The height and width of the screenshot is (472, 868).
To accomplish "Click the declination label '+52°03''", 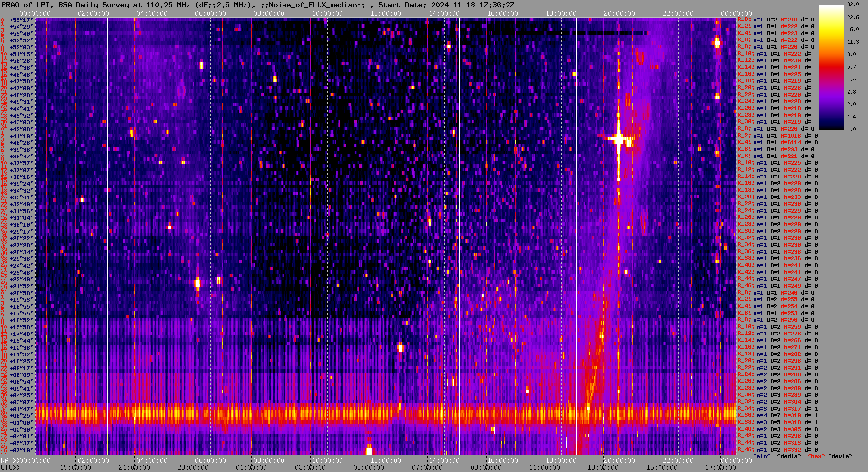I will tap(21, 47).
